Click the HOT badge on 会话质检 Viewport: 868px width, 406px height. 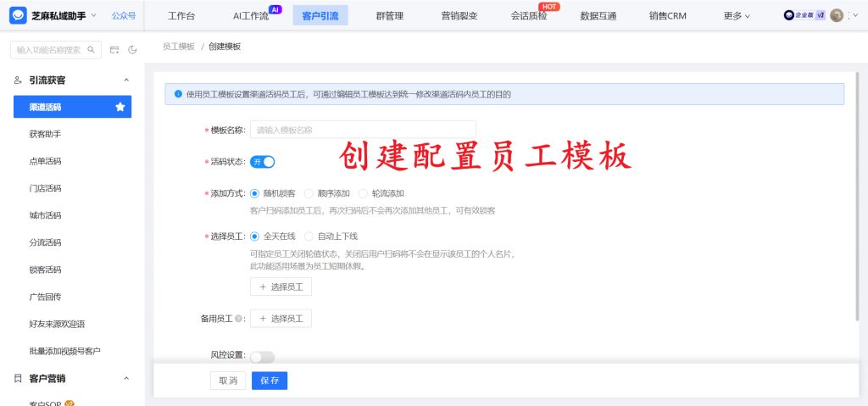coord(549,7)
